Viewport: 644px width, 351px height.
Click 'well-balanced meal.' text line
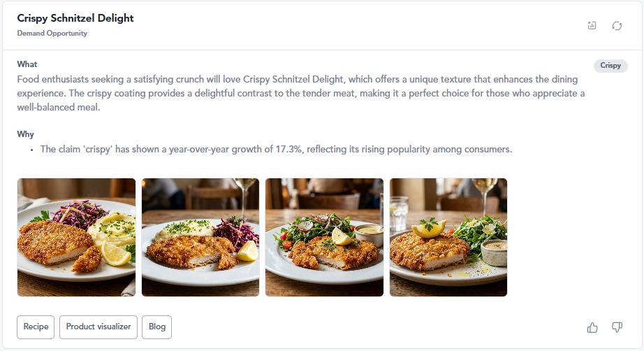pos(59,107)
